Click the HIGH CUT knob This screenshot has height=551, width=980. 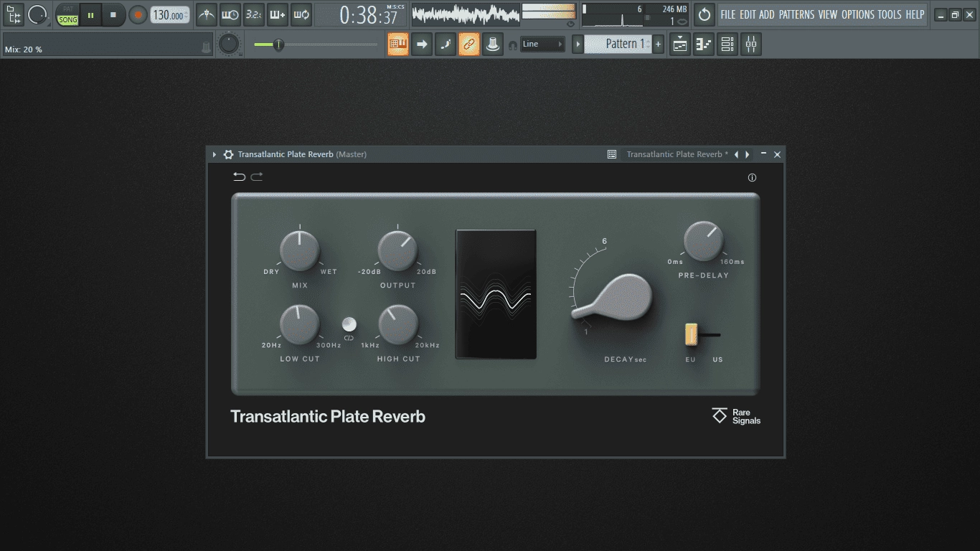tap(397, 324)
